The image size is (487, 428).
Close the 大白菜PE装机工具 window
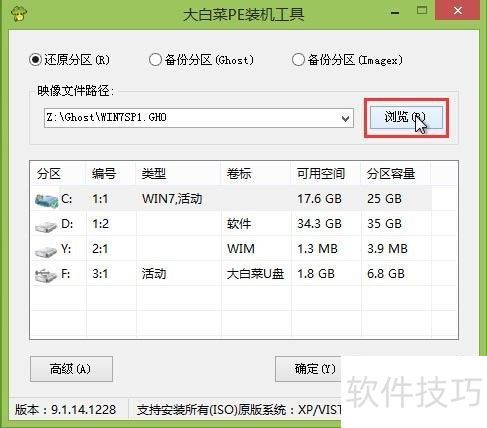458,11
